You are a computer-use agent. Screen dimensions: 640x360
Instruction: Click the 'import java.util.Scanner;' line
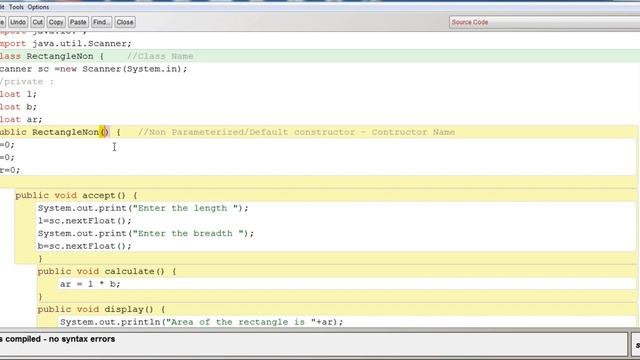[66, 43]
